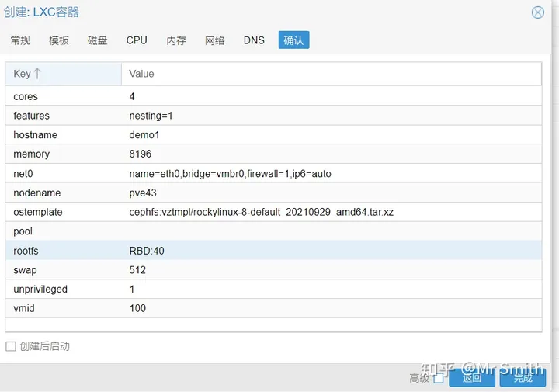Screen dimensions: 559x392
Task: Open the 模板 tab
Action: coord(59,40)
